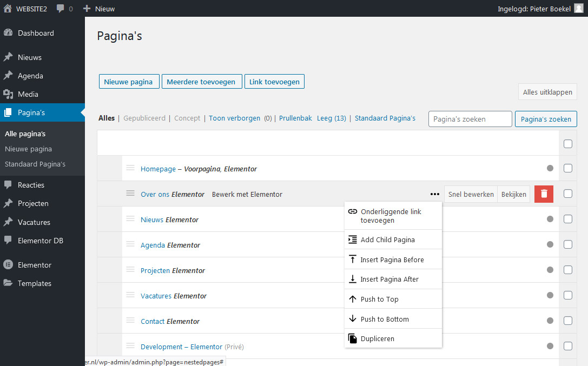Click the Nieuwe pagina button
Viewport: 588px width, 366px height.
[x=129, y=82]
